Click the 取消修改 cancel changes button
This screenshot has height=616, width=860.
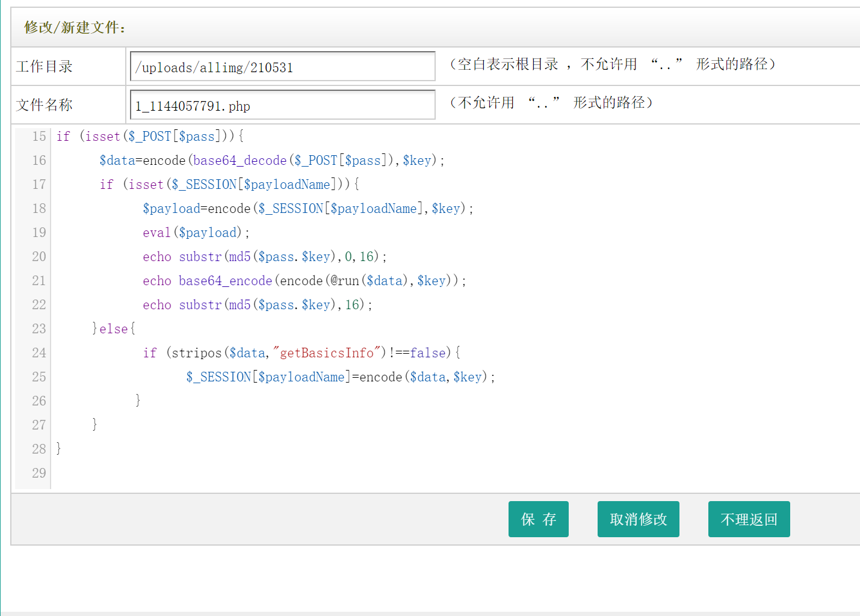point(638,519)
